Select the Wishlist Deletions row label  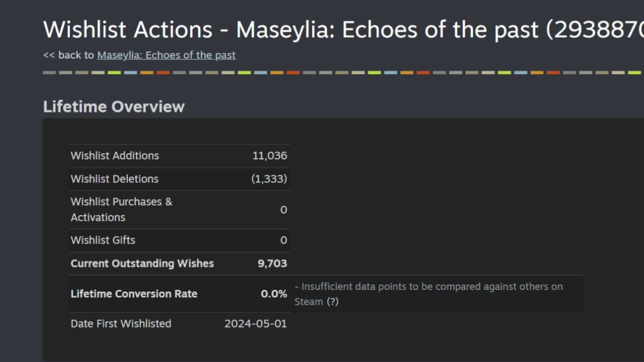(114, 179)
